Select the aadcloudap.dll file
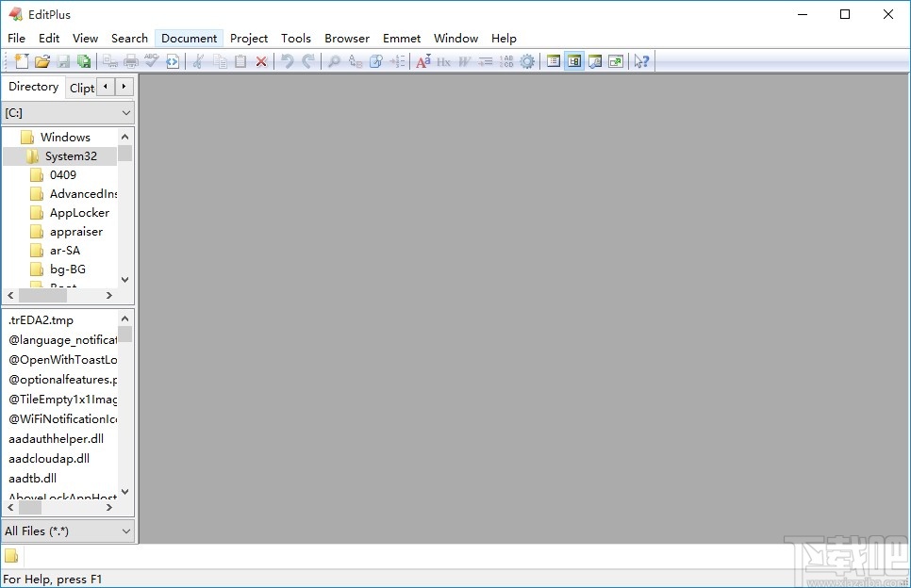 click(x=49, y=459)
